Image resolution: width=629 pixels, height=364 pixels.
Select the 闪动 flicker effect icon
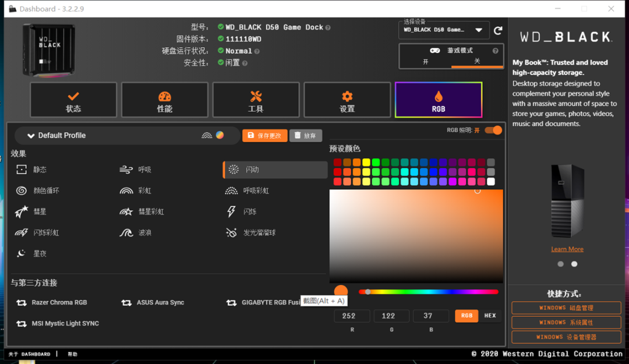click(x=234, y=169)
